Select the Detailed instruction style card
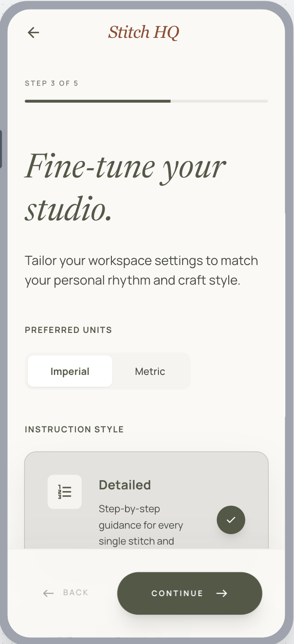294x644 pixels. [x=147, y=501]
